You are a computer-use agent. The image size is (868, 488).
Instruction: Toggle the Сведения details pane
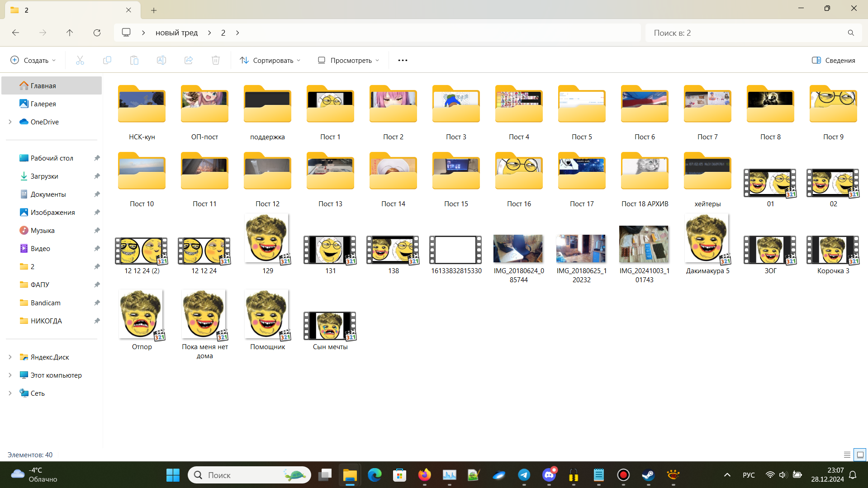pos(833,60)
